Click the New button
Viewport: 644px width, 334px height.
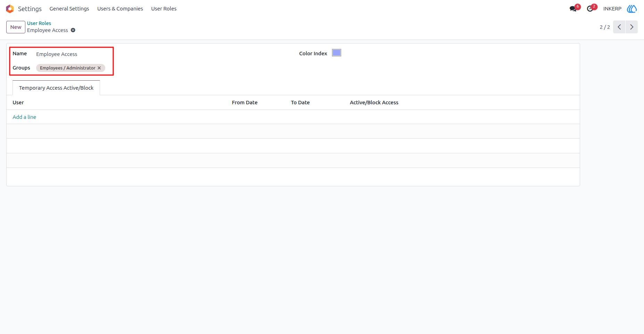pyautogui.click(x=16, y=27)
